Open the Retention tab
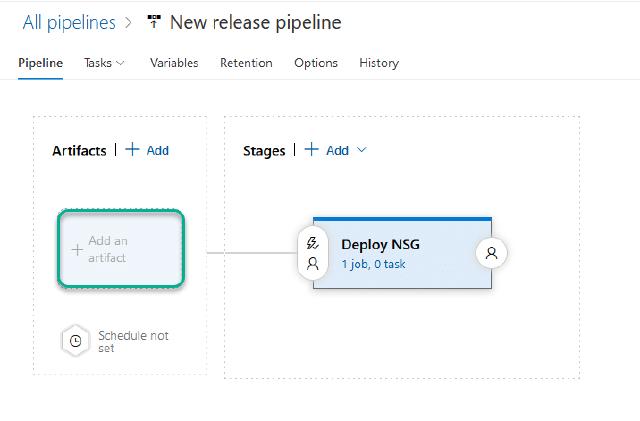This screenshot has width=640, height=421. click(246, 63)
